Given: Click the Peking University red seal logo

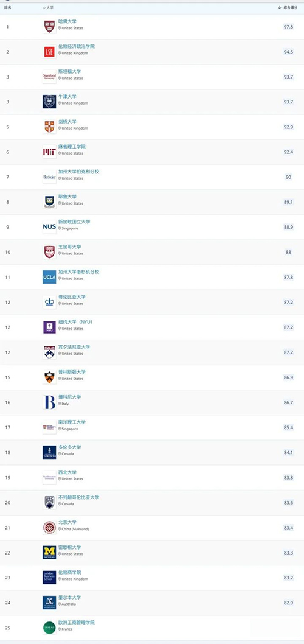Looking at the screenshot, I should pos(49,528).
